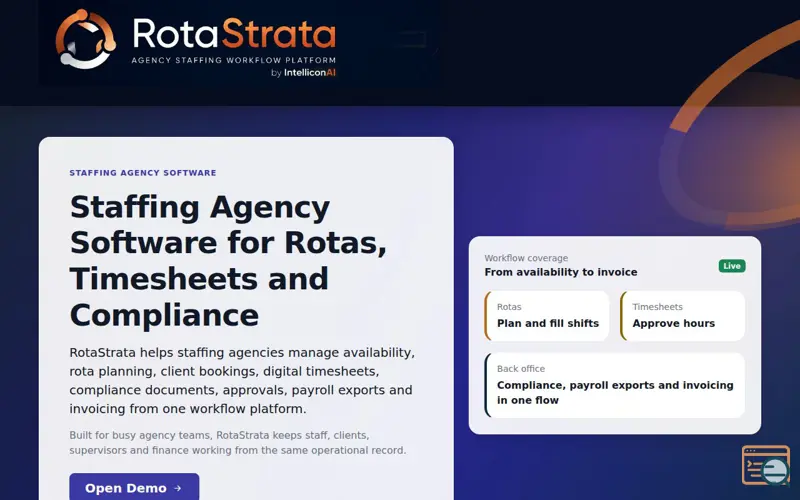Click the arrow inside Open Demo button
Screen dimensions: 800x500
178,488
